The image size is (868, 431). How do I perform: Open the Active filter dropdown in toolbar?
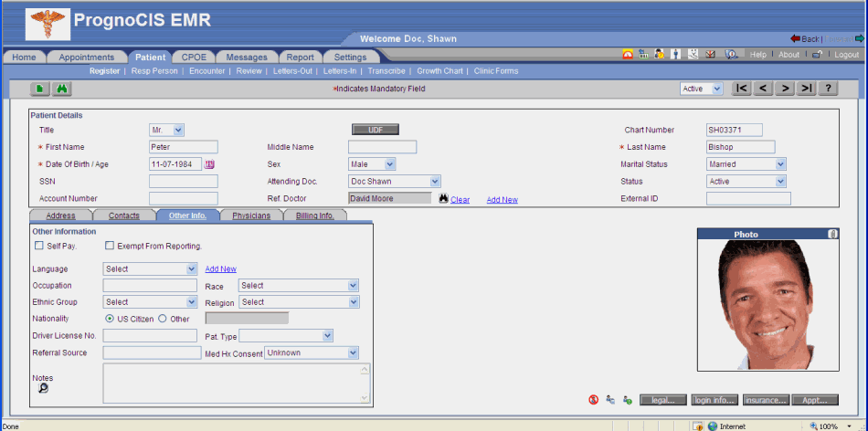pyautogui.click(x=702, y=89)
